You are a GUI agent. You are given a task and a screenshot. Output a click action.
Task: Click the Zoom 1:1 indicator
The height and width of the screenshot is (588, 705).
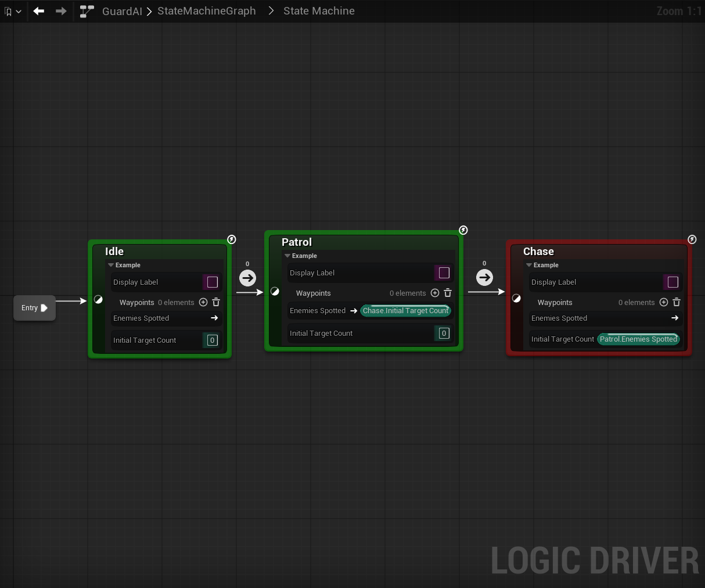coord(679,11)
